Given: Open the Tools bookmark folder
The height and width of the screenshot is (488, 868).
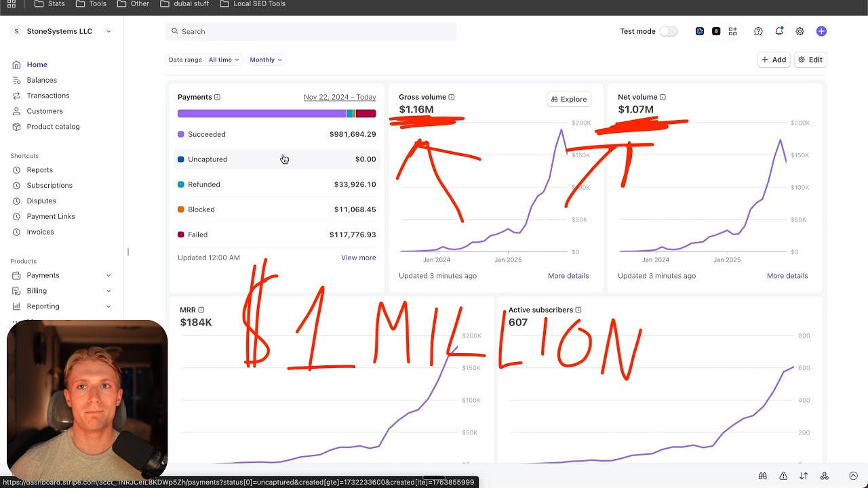Looking at the screenshot, I should 91,4.
